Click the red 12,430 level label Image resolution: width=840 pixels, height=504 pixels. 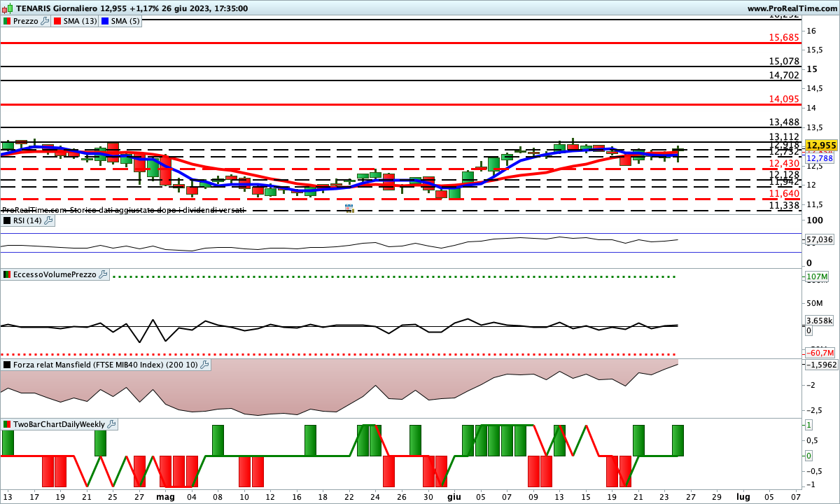pos(784,163)
